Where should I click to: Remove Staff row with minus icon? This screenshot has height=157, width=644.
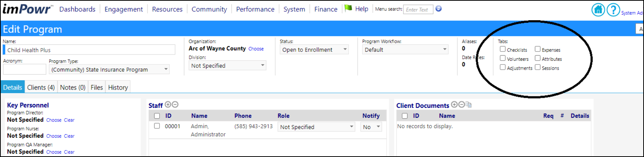point(175,105)
